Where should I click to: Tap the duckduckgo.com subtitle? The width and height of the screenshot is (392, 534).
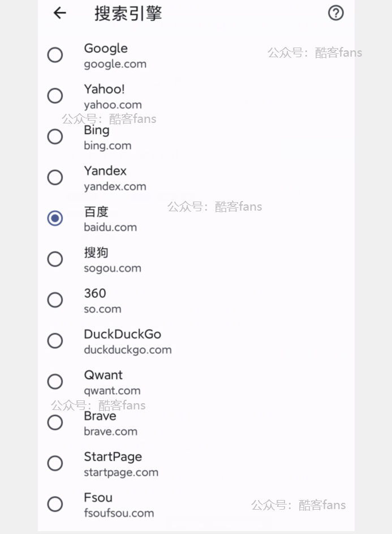[x=127, y=350]
